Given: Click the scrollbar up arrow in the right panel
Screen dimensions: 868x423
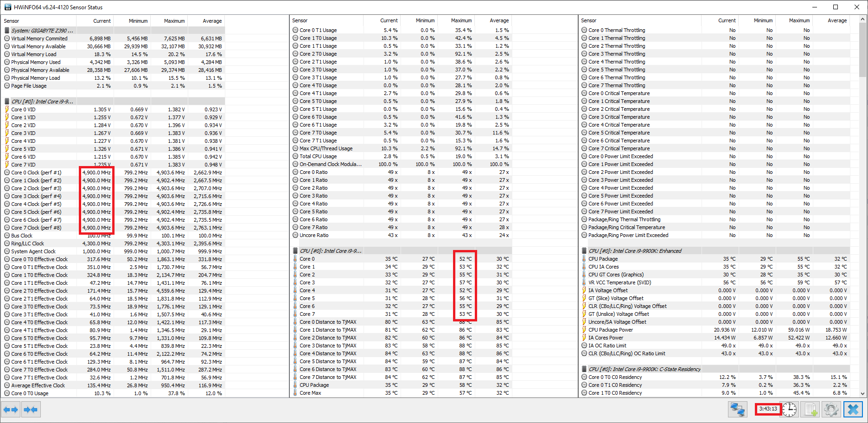Looking at the screenshot, I should [863, 20].
